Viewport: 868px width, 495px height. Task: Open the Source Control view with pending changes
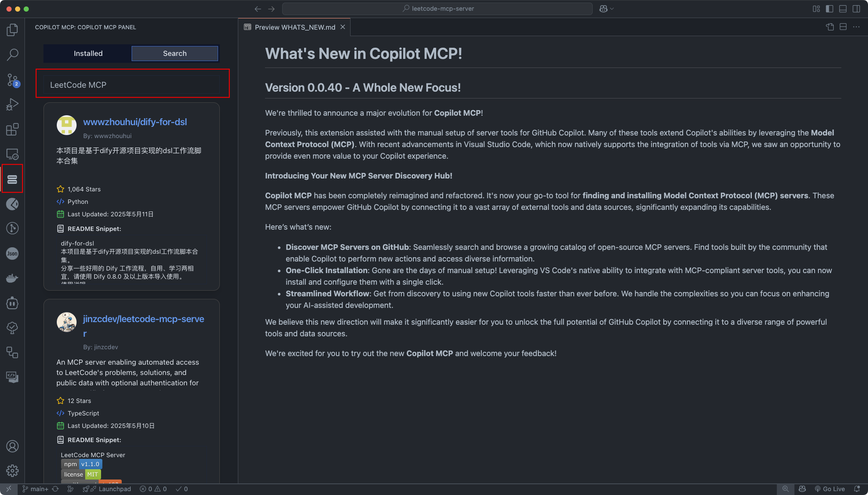click(12, 80)
